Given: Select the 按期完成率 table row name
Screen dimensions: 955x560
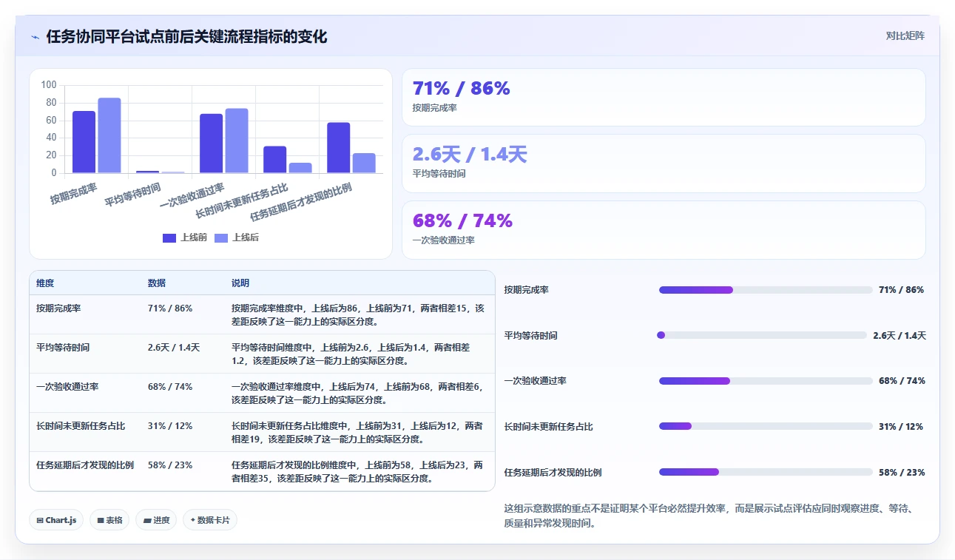Looking at the screenshot, I should click(58, 308).
